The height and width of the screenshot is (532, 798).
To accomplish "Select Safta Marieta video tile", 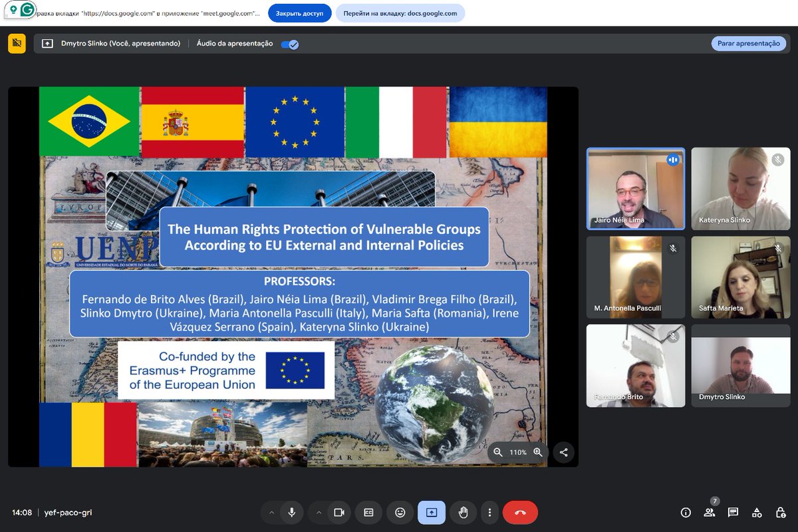I will (741, 277).
